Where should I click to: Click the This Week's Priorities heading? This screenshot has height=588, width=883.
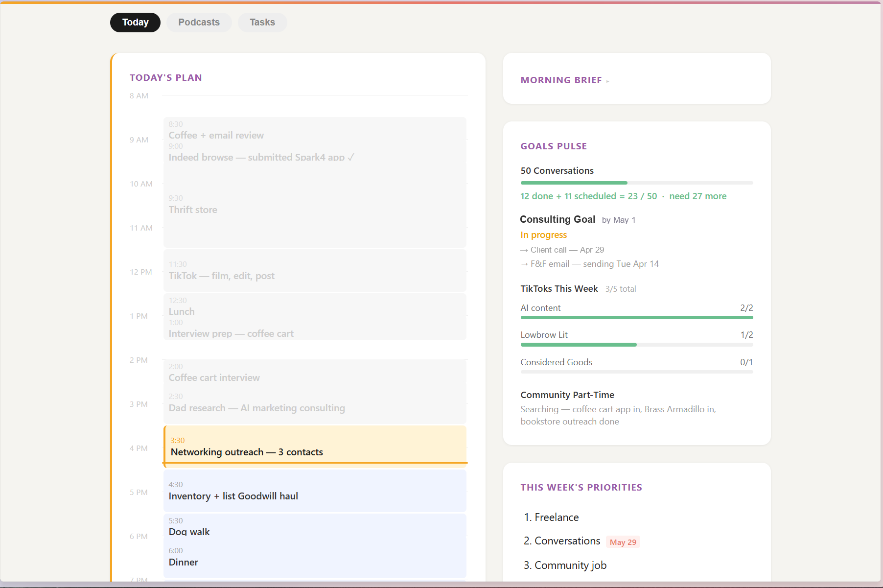[x=581, y=488]
